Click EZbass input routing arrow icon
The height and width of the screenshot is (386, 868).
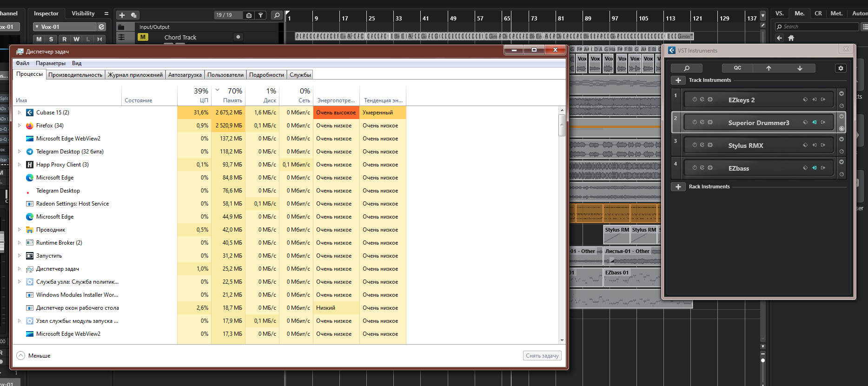tap(814, 168)
